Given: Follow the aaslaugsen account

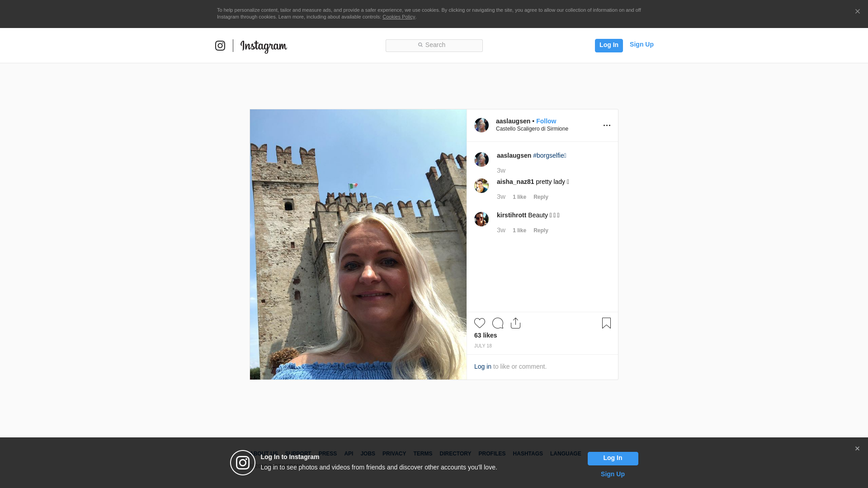Looking at the screenshot, I should (546, 121).
